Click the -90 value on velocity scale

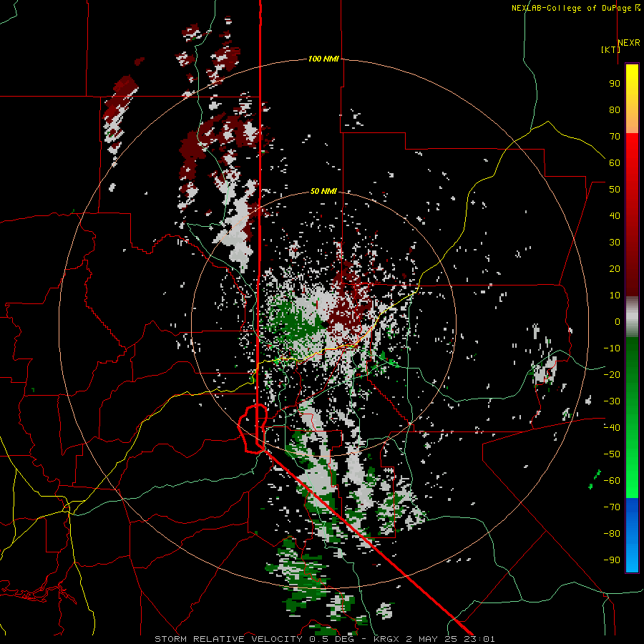click(612, 560)
